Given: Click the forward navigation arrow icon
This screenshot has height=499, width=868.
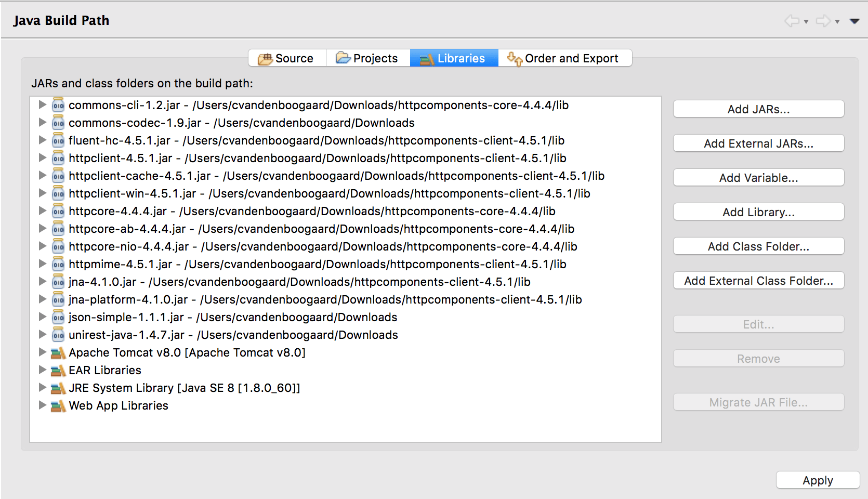Looking at the screenshot, I should click(823, 21).
